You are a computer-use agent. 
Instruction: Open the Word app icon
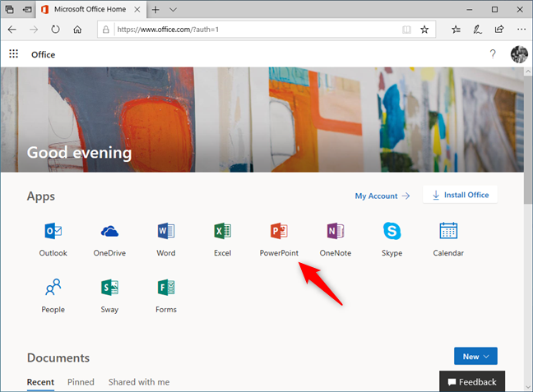165,233
